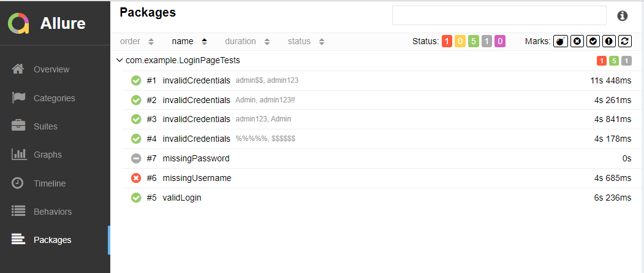The height and width of the screenshot is (273, 644).
Task: Open the Overview home icon
Action: [18, 69]
